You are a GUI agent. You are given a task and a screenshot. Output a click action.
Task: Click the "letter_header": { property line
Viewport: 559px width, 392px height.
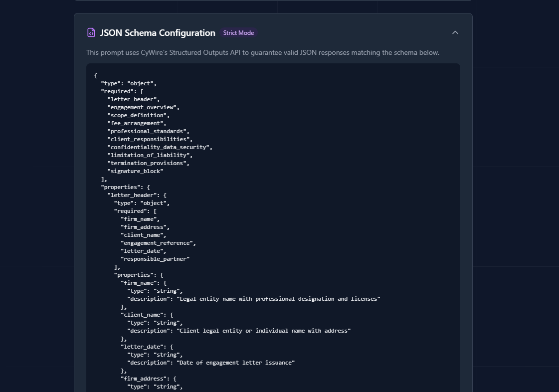coord(137,195)
